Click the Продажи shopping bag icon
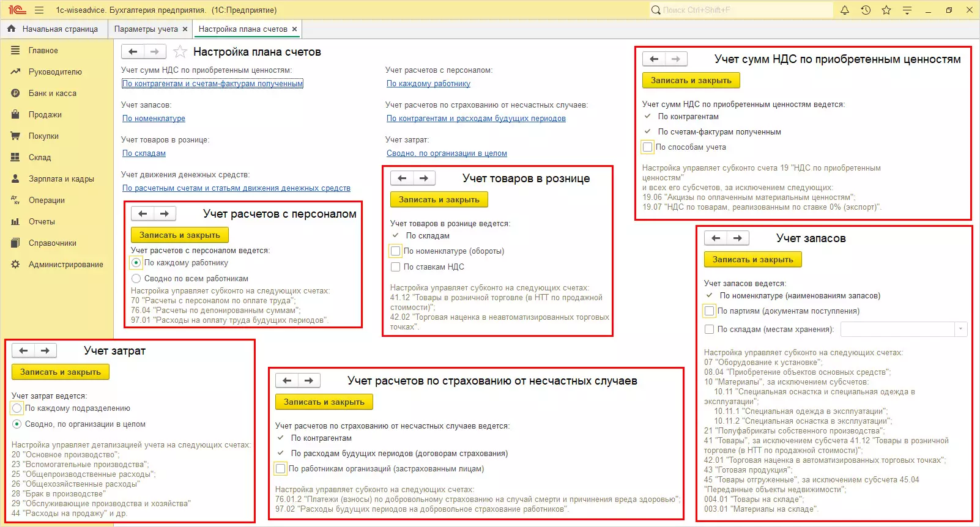The image size is (980, 527). point(15,114)
